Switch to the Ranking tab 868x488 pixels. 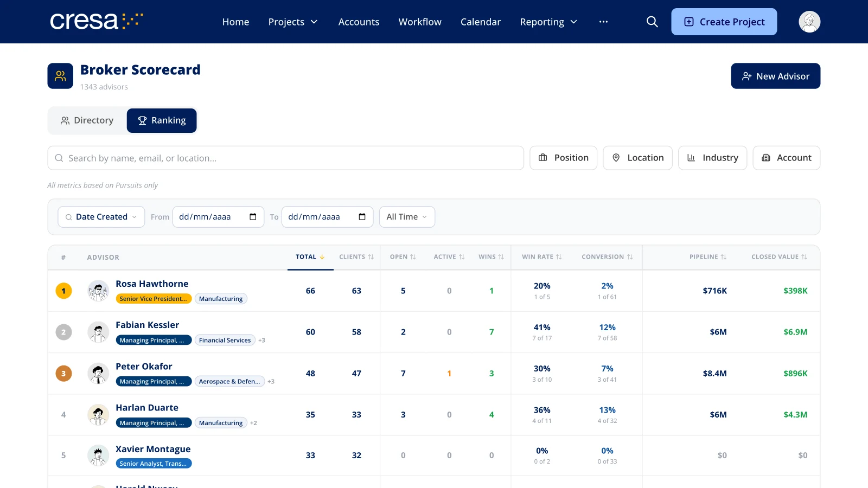pos(162,120)
